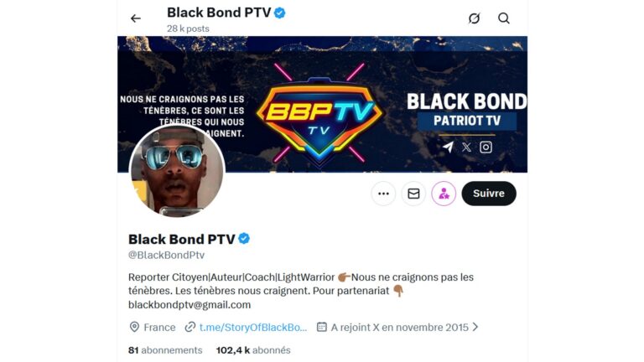
Task: Open the Grok profile summary icon
Action: (x=474, y=18)
